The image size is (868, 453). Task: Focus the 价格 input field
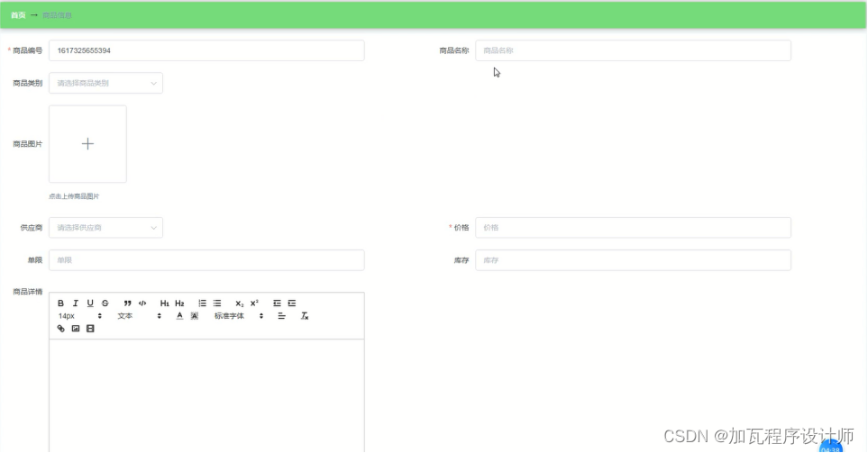click(x=633, y=227)
